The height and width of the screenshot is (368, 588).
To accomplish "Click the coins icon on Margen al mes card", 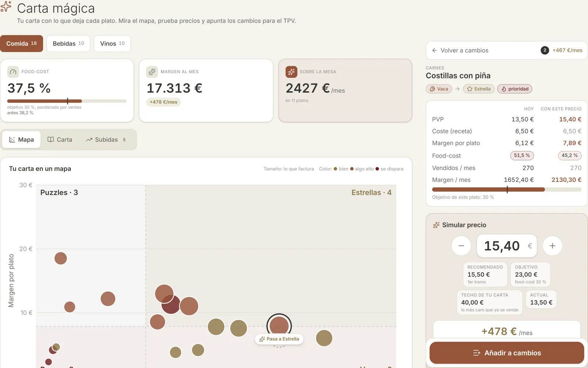I will pyautogui.click(x=152, y=72).
